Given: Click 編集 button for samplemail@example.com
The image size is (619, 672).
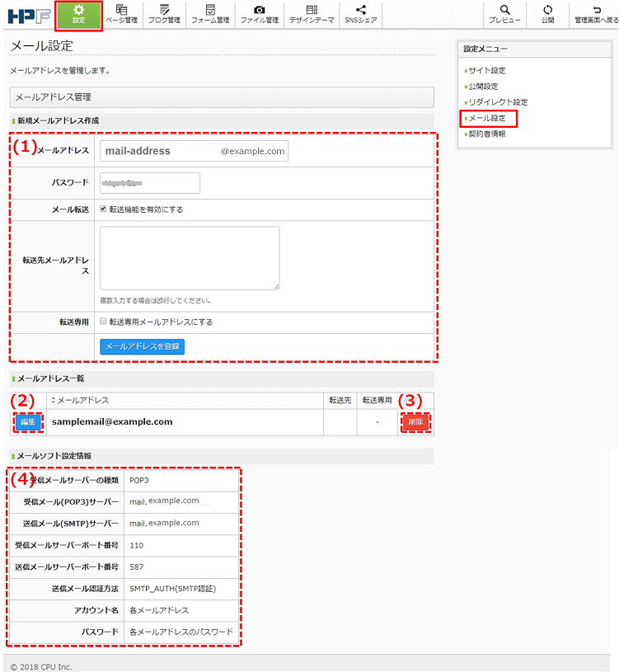Looking at the screenshot, I should (27, 421).
